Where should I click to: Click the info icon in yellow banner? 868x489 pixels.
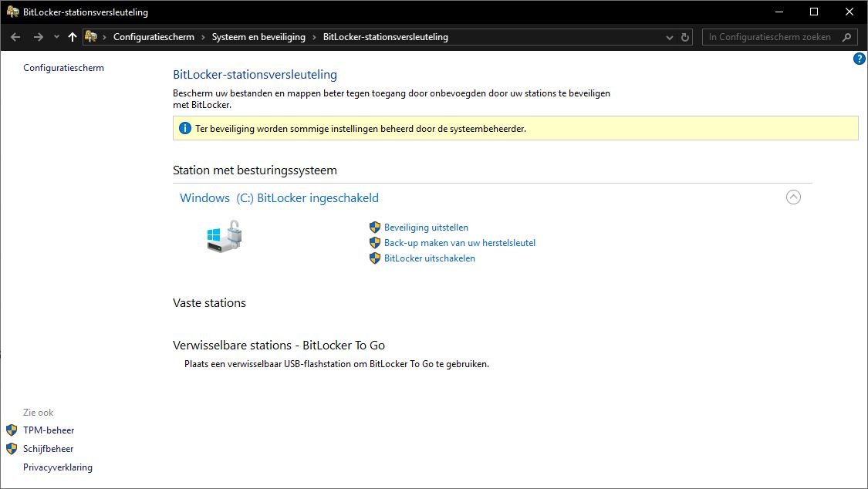[185, 128]
